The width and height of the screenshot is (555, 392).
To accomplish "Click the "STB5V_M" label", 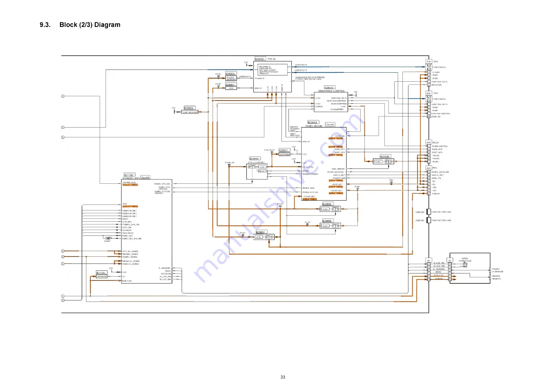I will (x=230, y=163).
